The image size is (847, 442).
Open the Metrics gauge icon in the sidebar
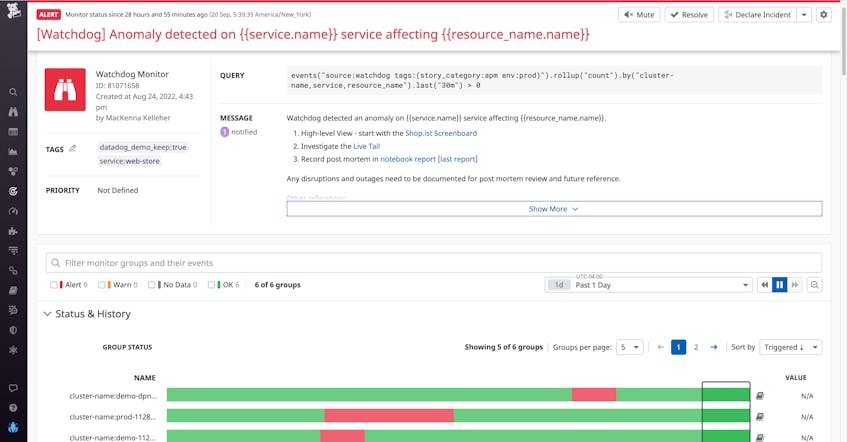click(13, 211)
